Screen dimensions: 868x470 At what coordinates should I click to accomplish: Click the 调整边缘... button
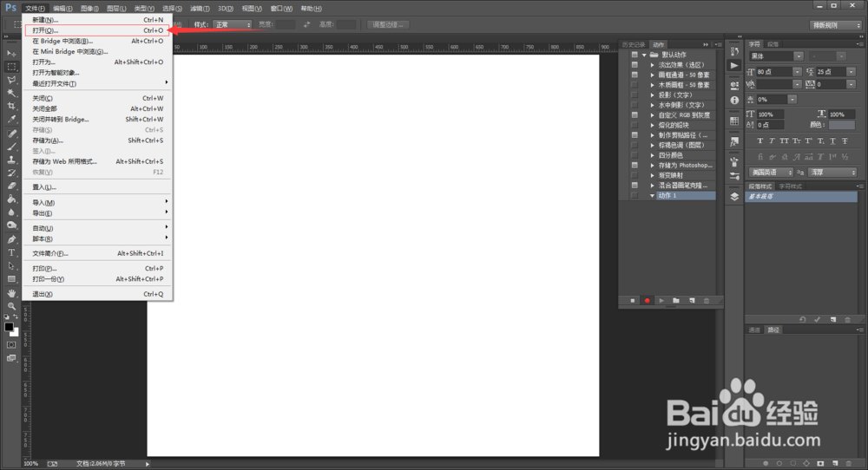[388, 25]
